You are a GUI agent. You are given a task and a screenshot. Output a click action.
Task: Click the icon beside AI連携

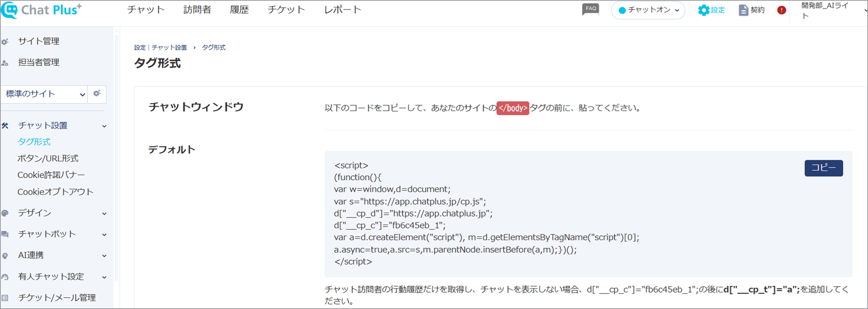[5, 256]
